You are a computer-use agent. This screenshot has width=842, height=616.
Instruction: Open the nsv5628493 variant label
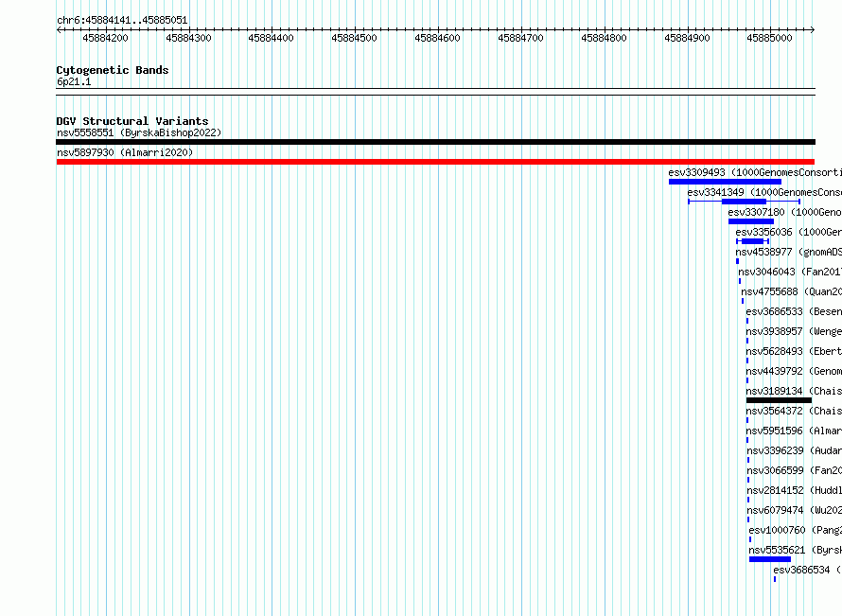point(794,351)
